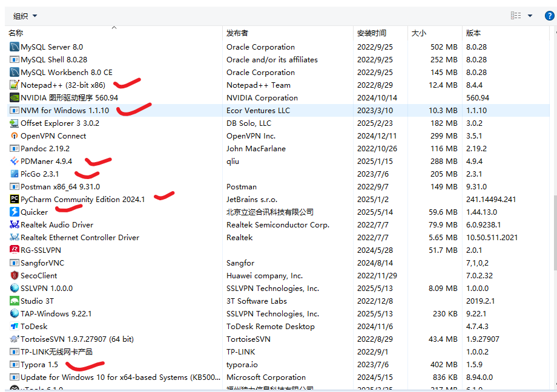Screen dimensions: 557x392
Task: Click the RG-SSLVPN red icon
Action: pos(14,250)
